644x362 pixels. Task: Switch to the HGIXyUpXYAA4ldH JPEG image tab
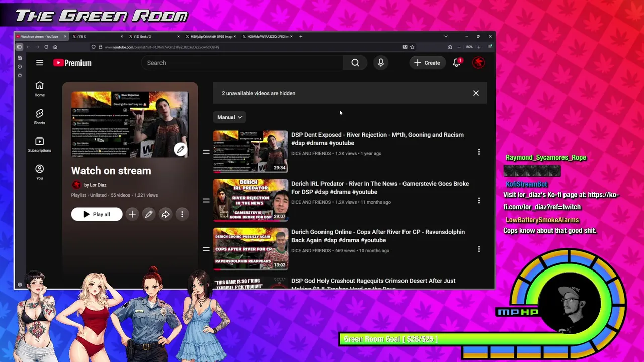tap(210, 36)
